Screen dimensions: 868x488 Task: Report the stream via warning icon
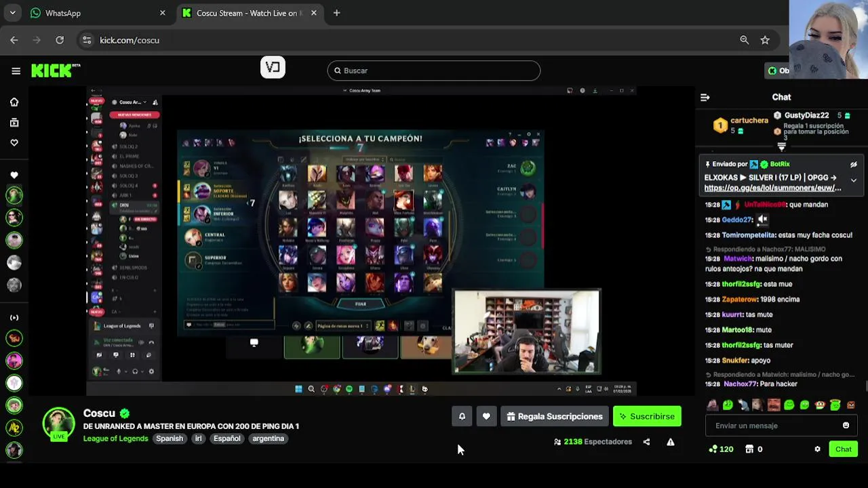tap(670, 442)
